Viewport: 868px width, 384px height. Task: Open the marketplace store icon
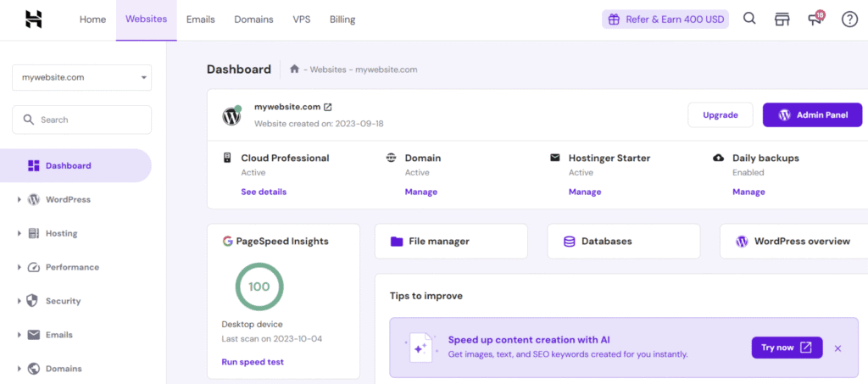[782, 19]
